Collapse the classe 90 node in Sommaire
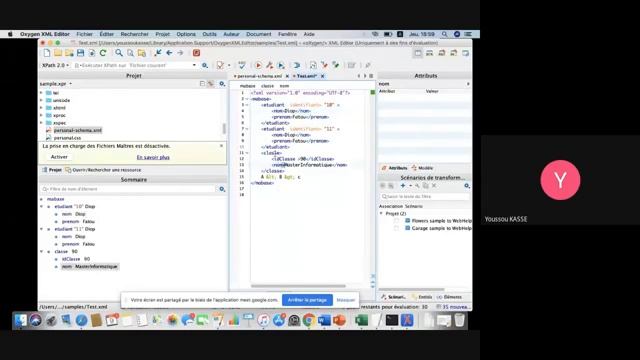The height and width of the screenshot is (360, 640). coord(42,252)
